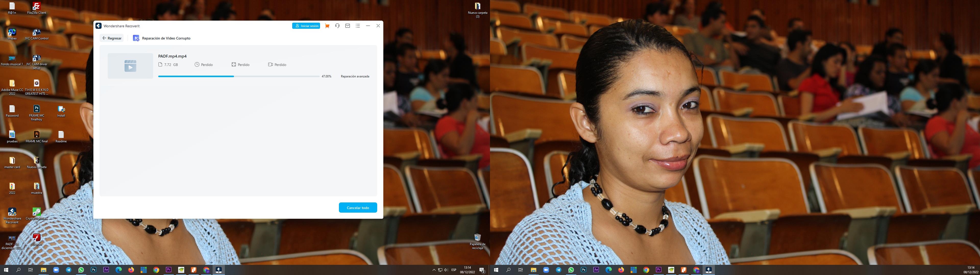Click the PADF.mp4.mp4 video thumbnail

(130, 66)
